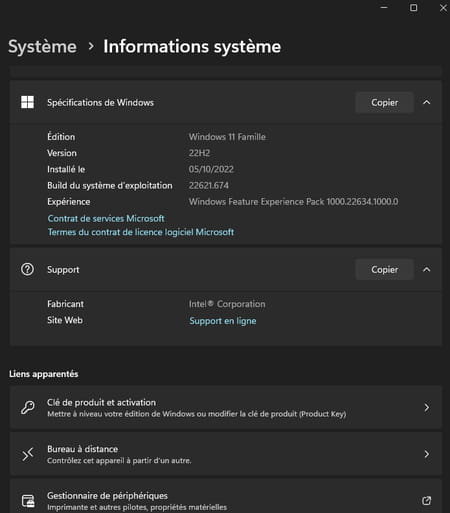
Task: Click the Site Web label
Action: click(65, 320)
